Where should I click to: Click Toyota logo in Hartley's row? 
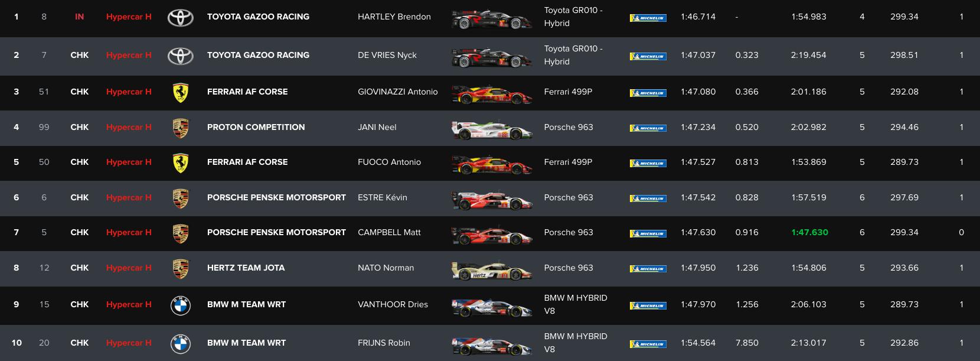tap(181, 17)
